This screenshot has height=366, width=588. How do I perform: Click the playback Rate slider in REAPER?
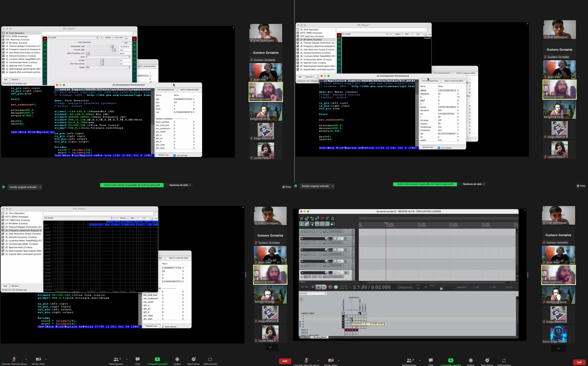tap(441, 289)
